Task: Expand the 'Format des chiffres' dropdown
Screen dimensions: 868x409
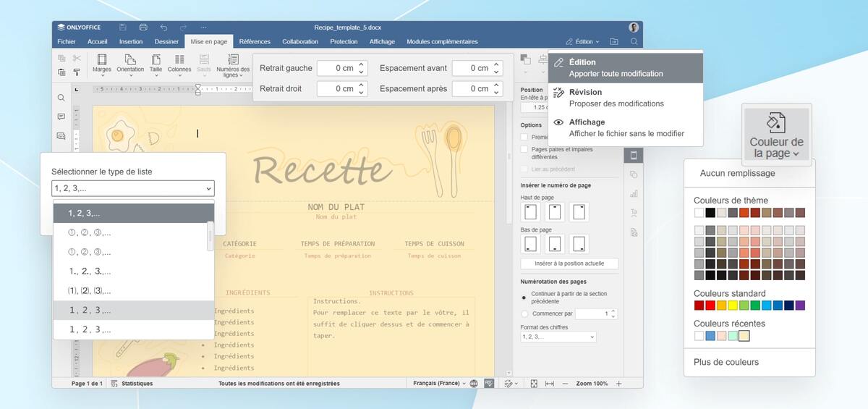Action: pyautogui.click(x=558, y=337)
